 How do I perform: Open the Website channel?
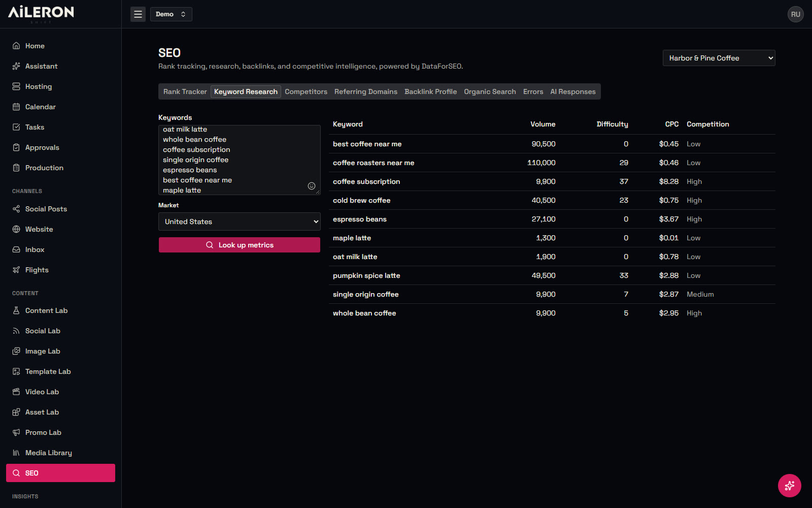click(60, 229)
